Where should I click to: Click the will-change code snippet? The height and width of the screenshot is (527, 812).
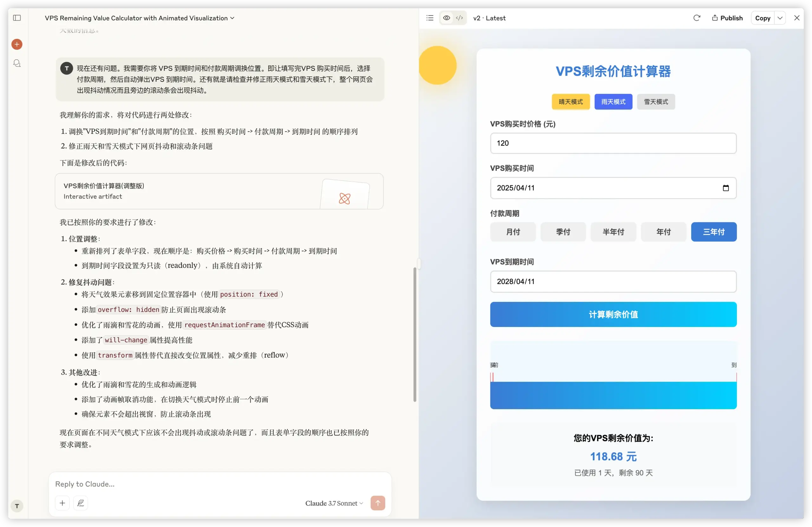click(126, 340)
